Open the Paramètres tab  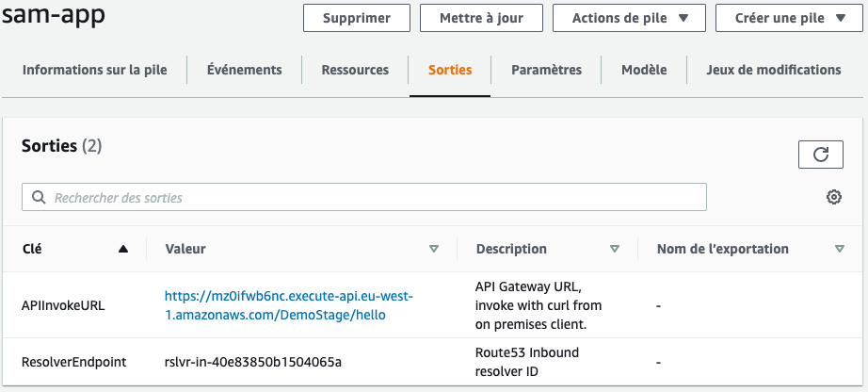[x=546, y=70]
